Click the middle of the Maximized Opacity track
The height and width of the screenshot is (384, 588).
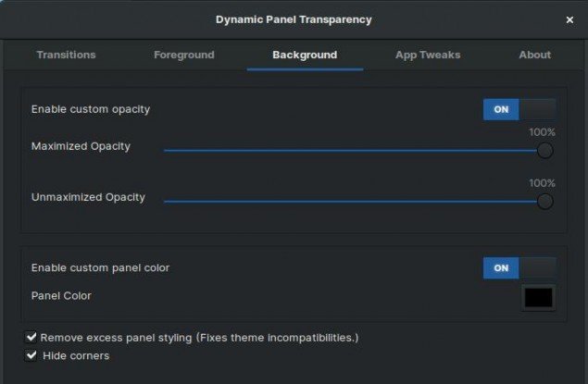pyautogui.click(x=355, y=150)
